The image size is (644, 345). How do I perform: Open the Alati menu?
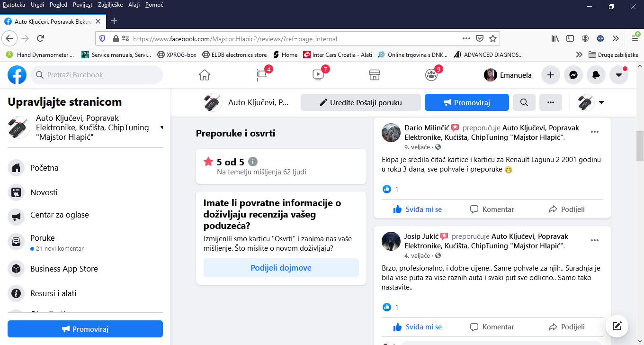pos(134,5)
